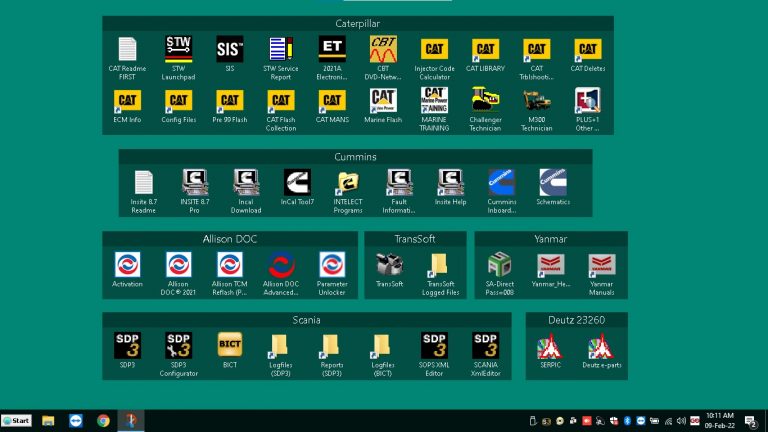The width and height of the screenshot is (768, 432).
Task: Launch SOPS XML Editor
Action: click(434, 346)
